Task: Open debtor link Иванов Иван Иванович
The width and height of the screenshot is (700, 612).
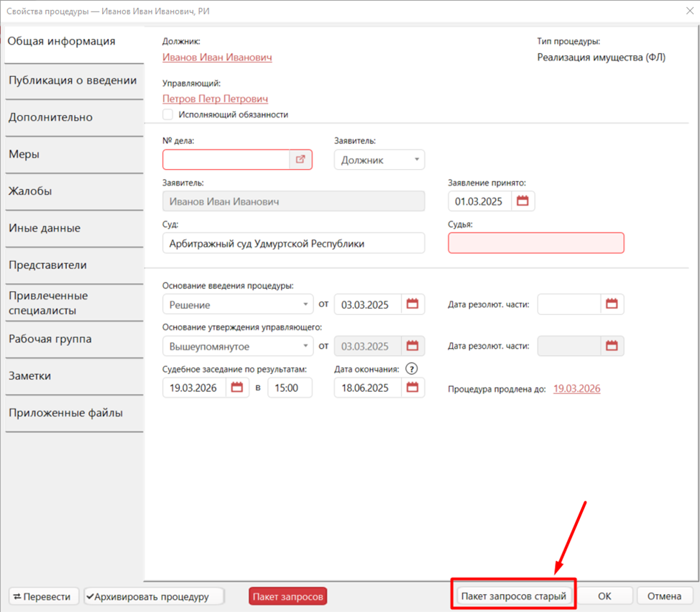Action: coord(217,58)
